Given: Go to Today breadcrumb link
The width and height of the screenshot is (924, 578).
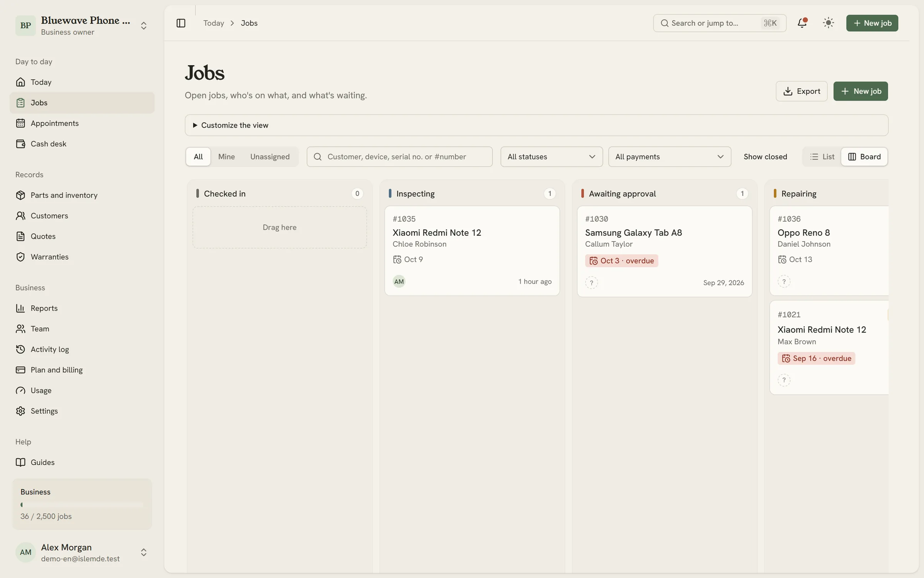Looking at the screenshot, I should coord(214,23).
